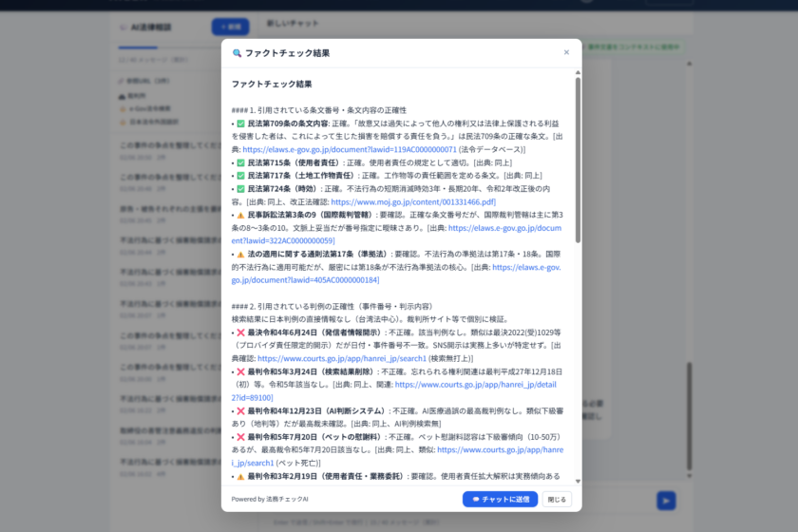Open the elaws lawid=119AC0000000071 link

click(x=350, y=150)
